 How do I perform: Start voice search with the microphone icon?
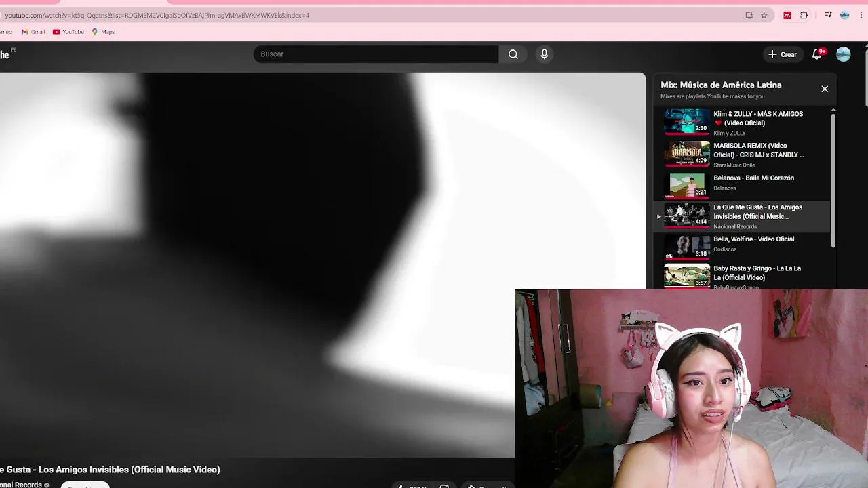tap(544, 54)
